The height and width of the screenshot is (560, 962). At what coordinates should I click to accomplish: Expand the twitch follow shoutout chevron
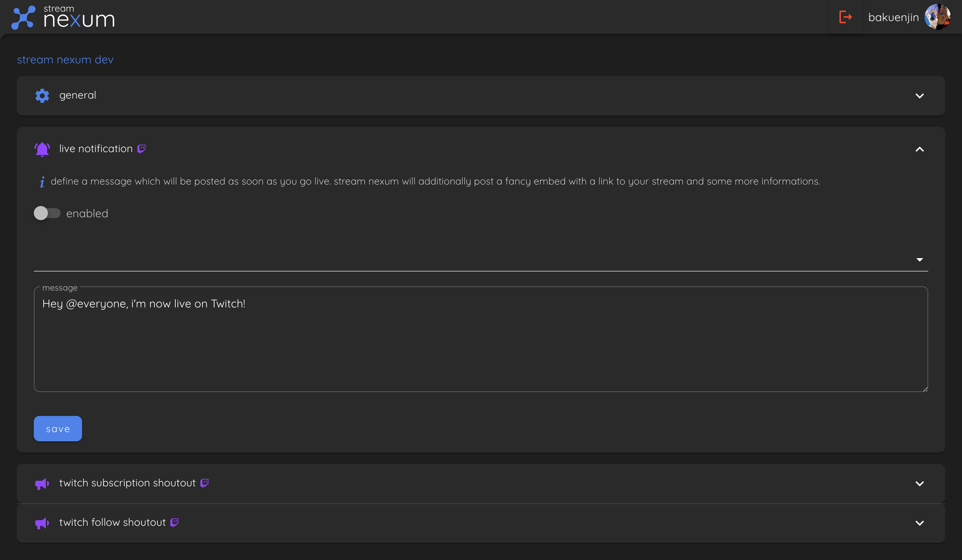919,523
